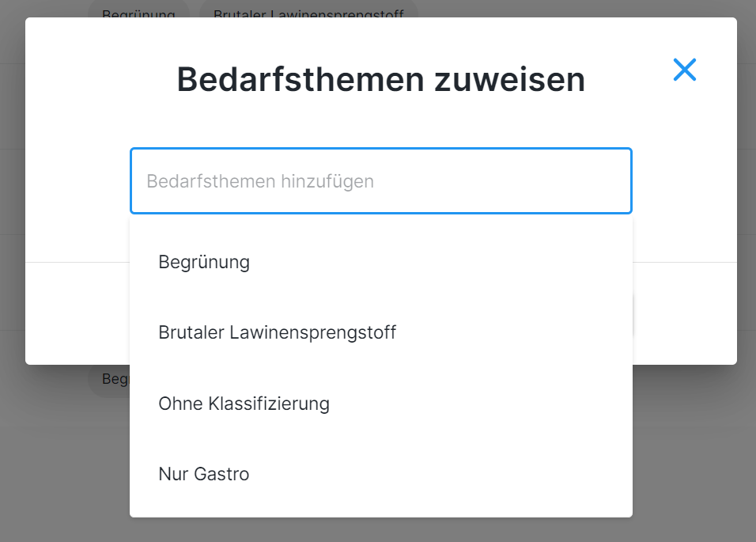The width and height of the screenshot is (756, 542).
Task: Dismiss the modal with the X icon
Action: click(684, 70)
